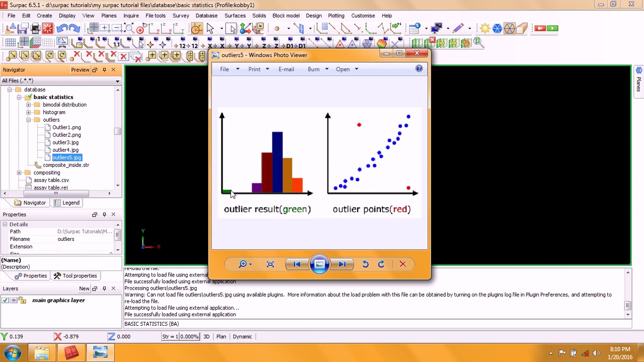Click the Surpac icon in Windows taskbar
The height and width of the screenshot is (362, 644).
pos(71,352)
